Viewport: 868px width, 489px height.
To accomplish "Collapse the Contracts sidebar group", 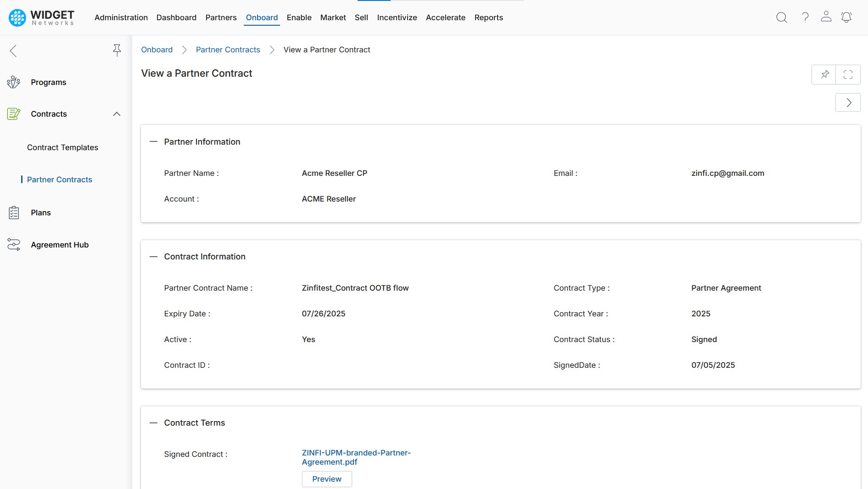I will (x=117, y=114).
